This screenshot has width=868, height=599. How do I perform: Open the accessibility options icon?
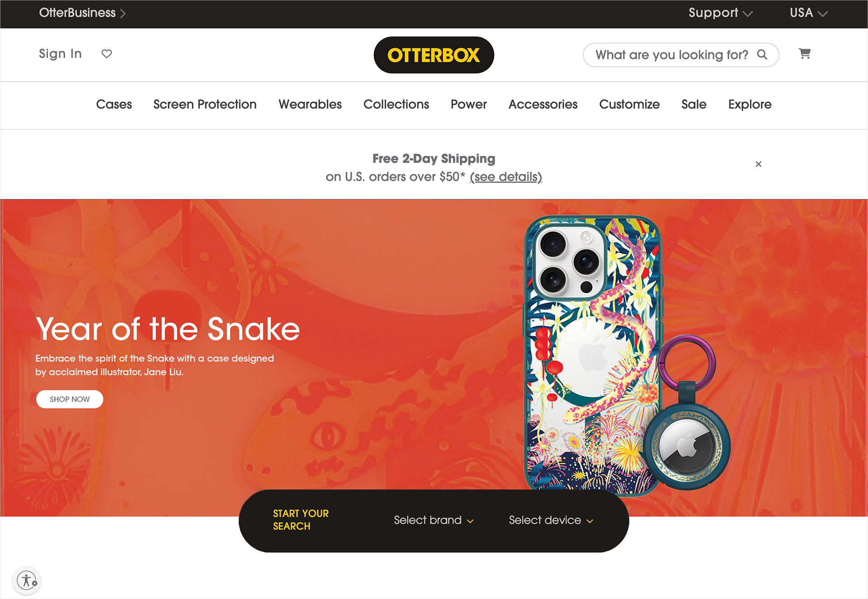(27, 580)
